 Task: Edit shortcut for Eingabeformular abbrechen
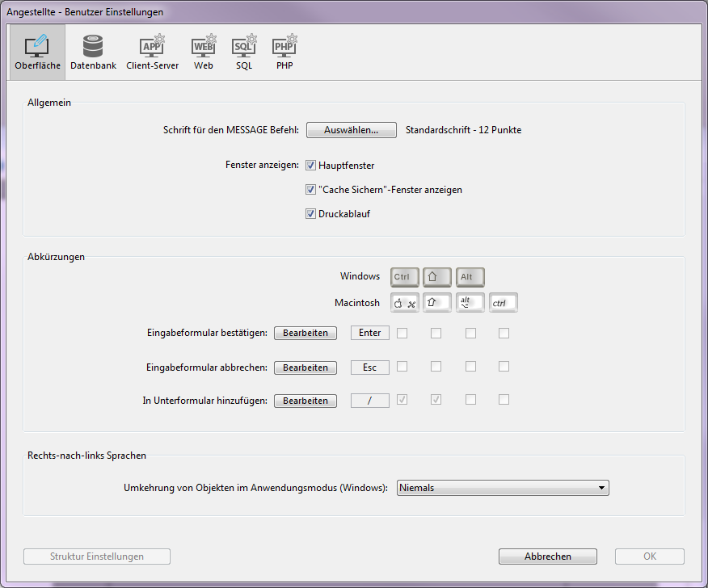306,367
